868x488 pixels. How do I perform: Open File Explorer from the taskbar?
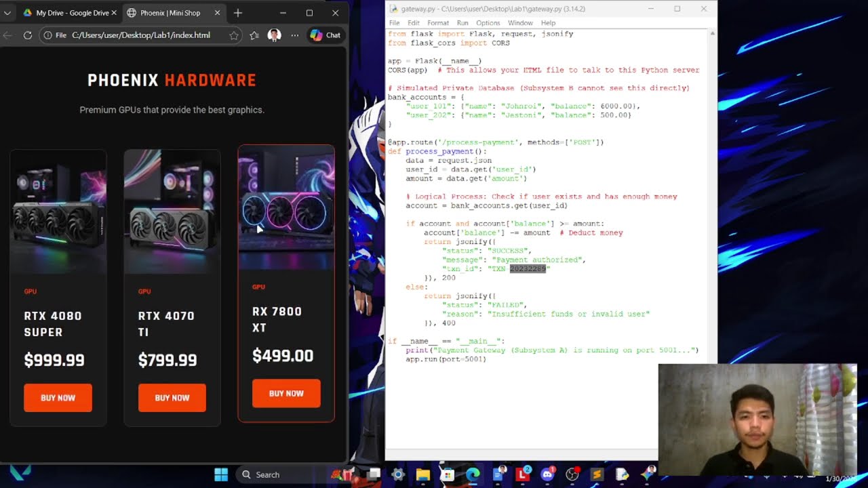coord(422,474)
